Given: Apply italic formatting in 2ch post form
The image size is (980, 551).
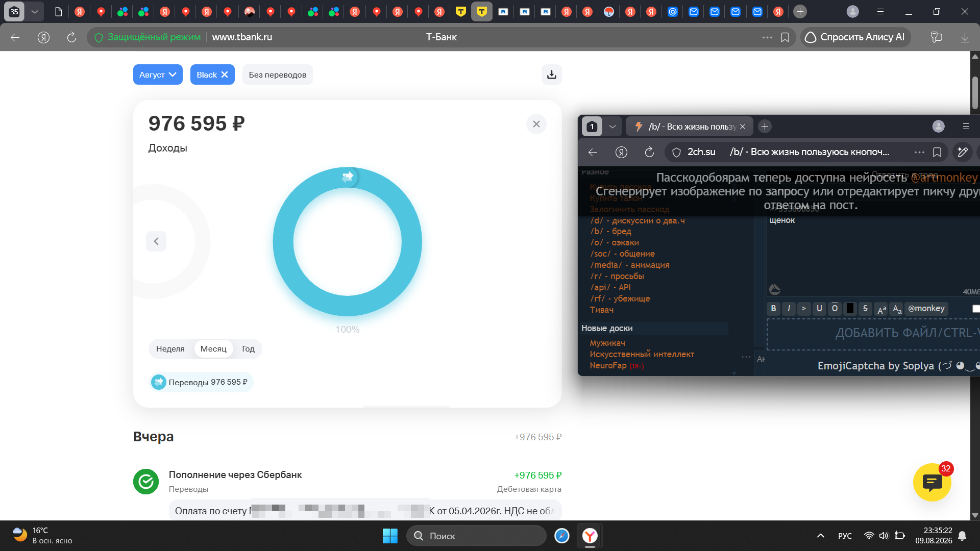Looking at the screenshot, I should [x=789, y=308].
